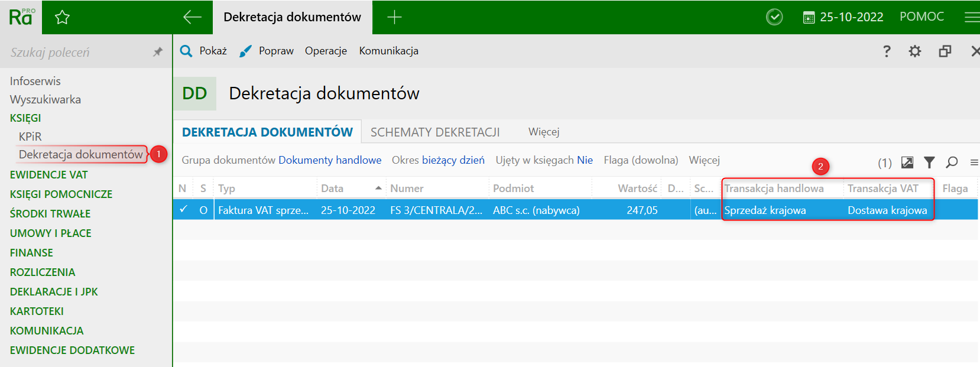Open settings gear icon

(x=915, y=51)
